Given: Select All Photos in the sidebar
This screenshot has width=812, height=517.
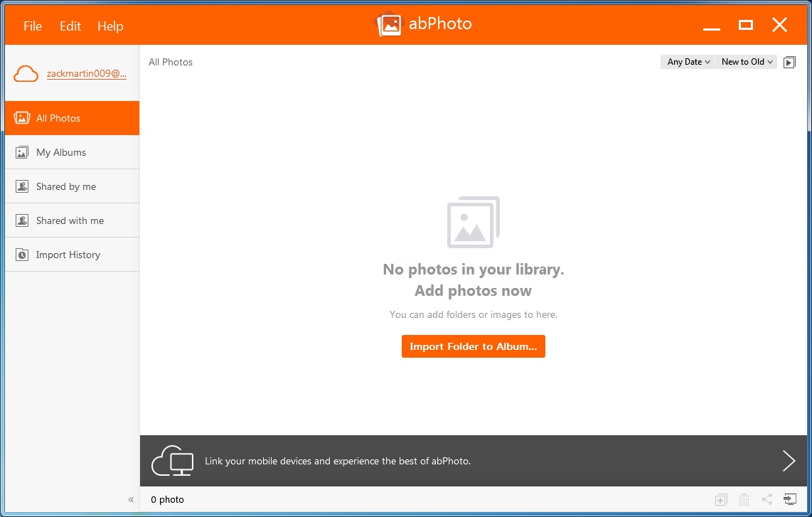Looking at the screenshot, I should coord(72,118).
